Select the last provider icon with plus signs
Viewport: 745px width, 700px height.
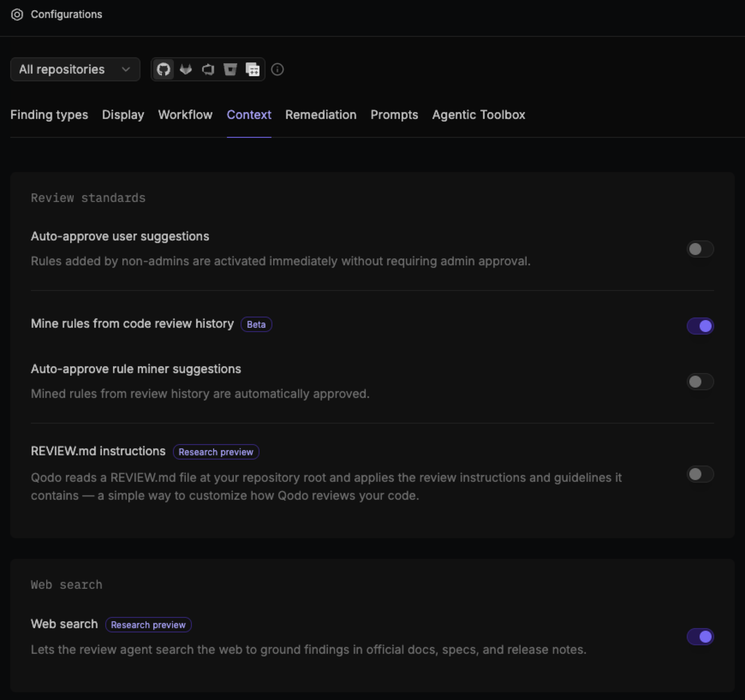pyautogui.click(x=252, y=69)
